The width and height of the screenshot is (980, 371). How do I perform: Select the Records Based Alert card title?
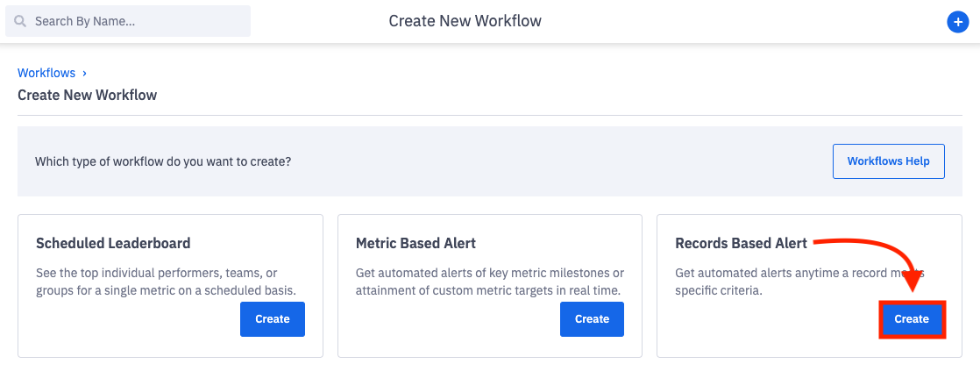click(x=741, y=243)
